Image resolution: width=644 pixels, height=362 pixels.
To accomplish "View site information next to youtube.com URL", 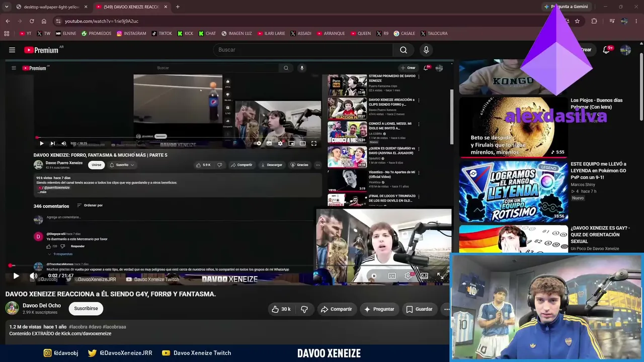I will 58,21.
